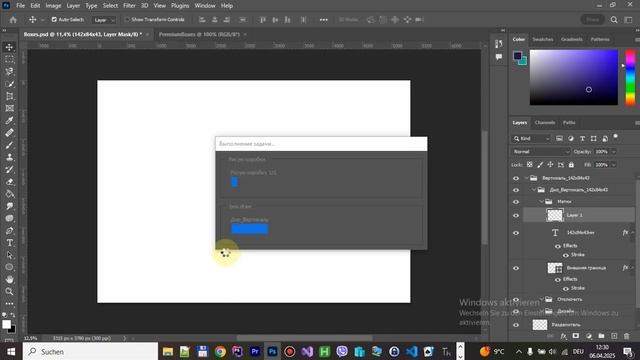Select the Eraser tool
This screenshot has height=360, width=640.
pos(9,182)
